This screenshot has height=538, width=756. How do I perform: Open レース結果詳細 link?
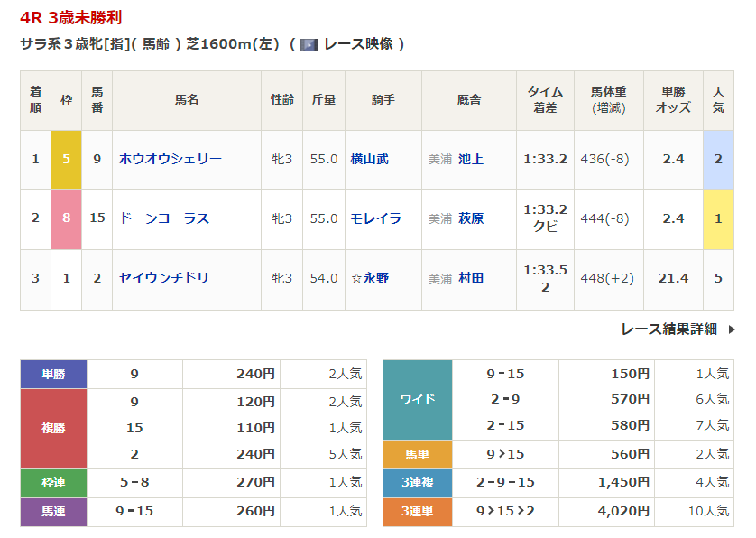coord(668,329)
